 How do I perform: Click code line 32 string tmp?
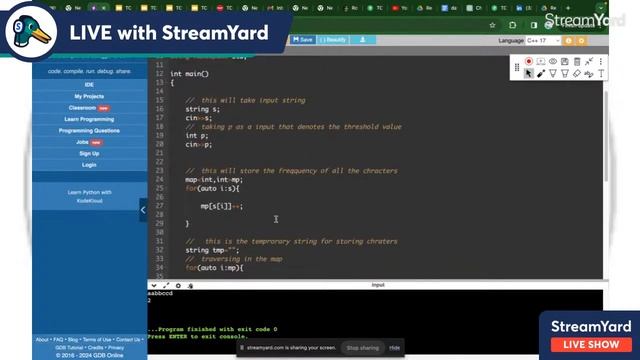[212, 250]
